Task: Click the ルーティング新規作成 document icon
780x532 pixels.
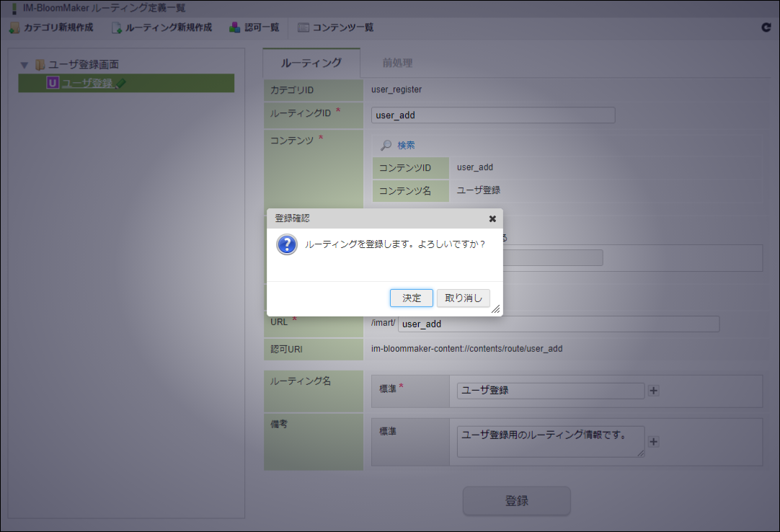Action: 116,28
